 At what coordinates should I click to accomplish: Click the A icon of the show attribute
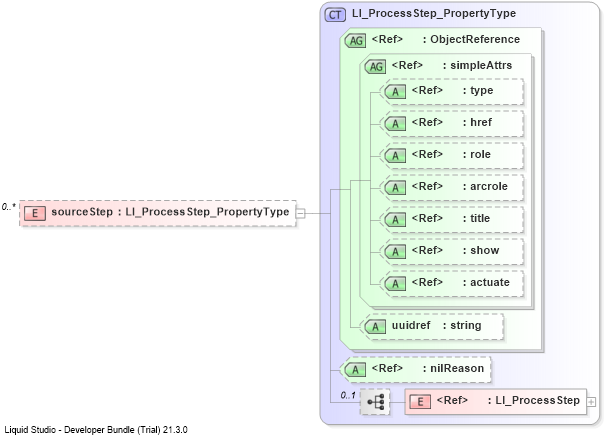(395, 252)
